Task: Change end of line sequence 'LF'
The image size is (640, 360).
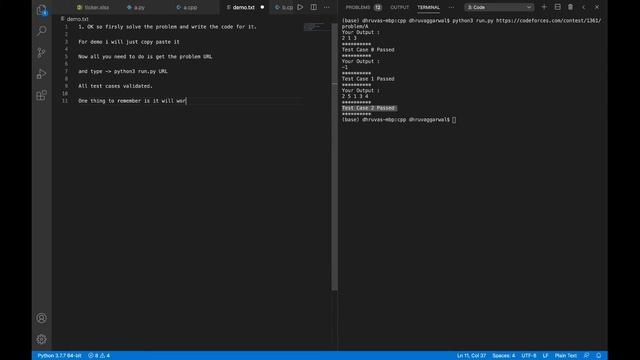Action: [x=545, y=356]
